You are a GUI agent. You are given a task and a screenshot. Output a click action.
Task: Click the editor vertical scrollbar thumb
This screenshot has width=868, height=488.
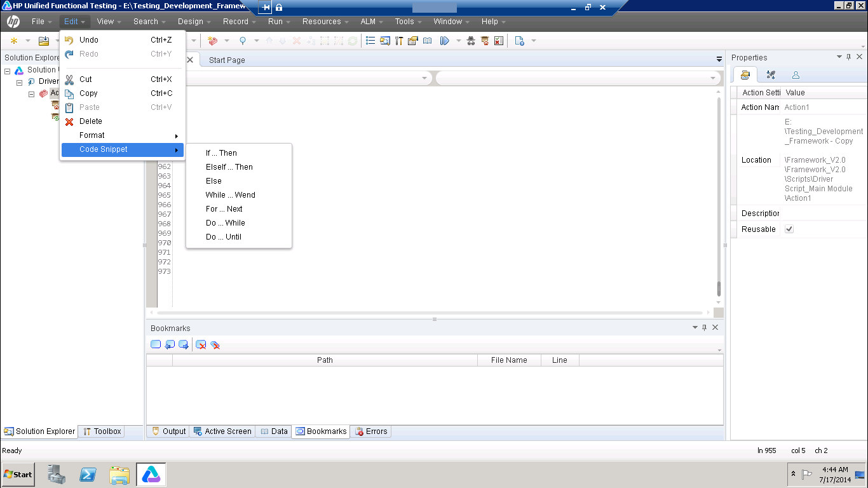(719, 289)
